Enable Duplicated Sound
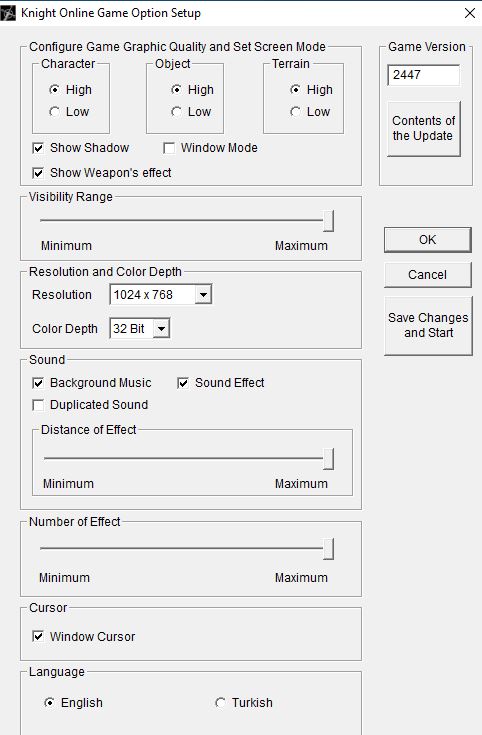 point(38,405)
